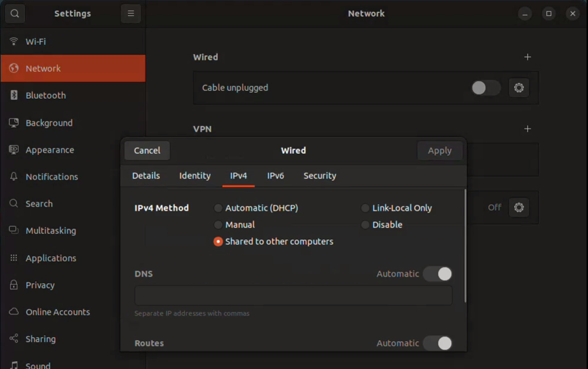Open the Settings hamburger menu
588x369 pixels.
tap(131, 13)
